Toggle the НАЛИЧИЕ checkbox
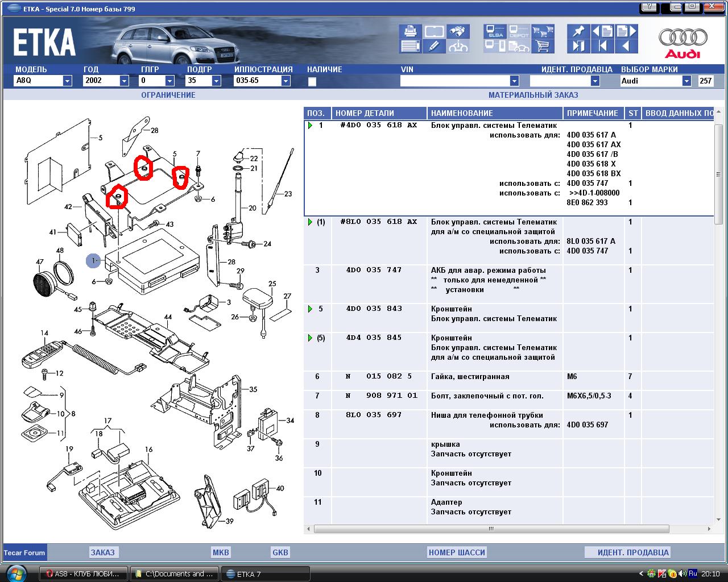 tap(312, 81)
